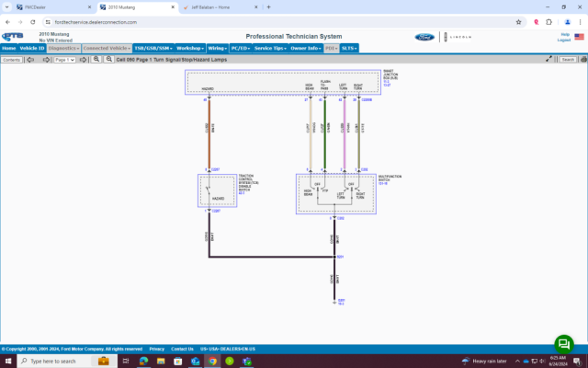Click connector C202 link below Multifunction Switch
Image resolution: width=588 pixels, height=368 pixels.
click(x=341, y=218)
